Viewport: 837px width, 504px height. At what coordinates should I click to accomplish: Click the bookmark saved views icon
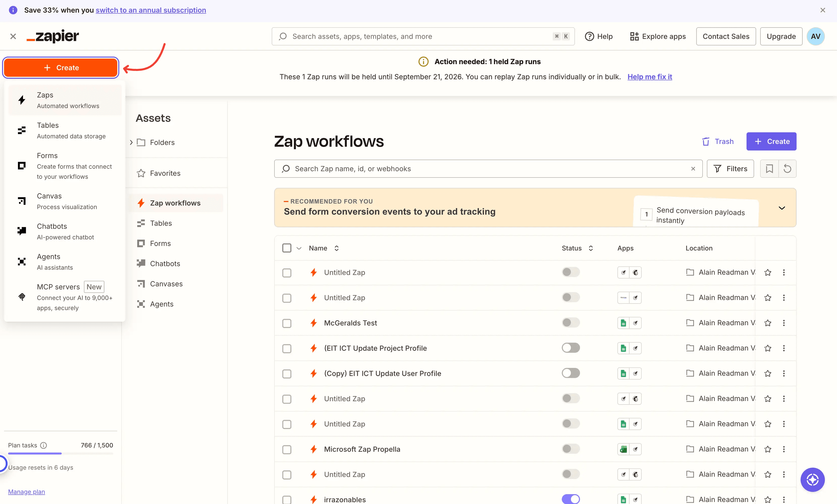[x=770, y=169]
